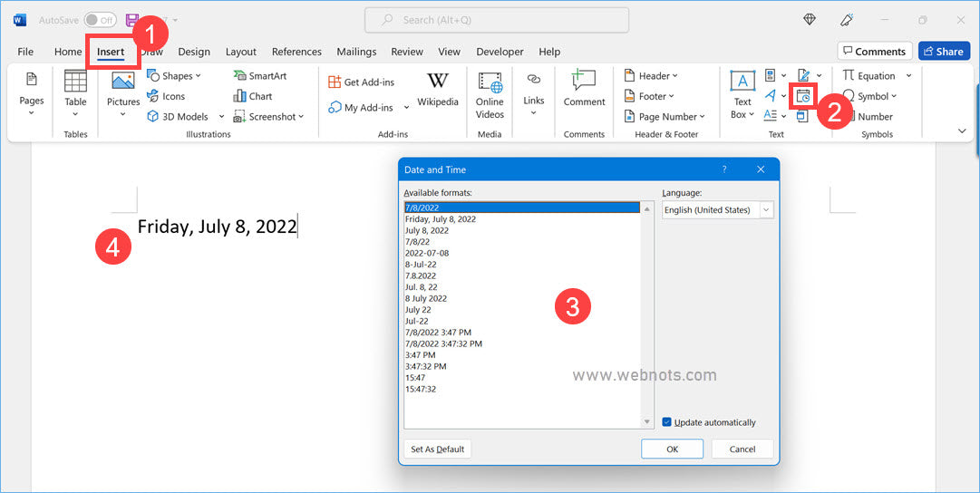Switch to the Review tab
The height and width of the screenshot is (493, 980).
[x=407, y=52]
